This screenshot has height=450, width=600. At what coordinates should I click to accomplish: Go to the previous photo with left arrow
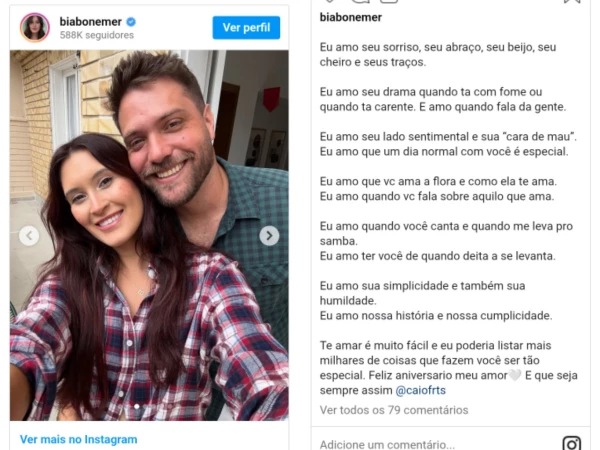tap(29, 236)
